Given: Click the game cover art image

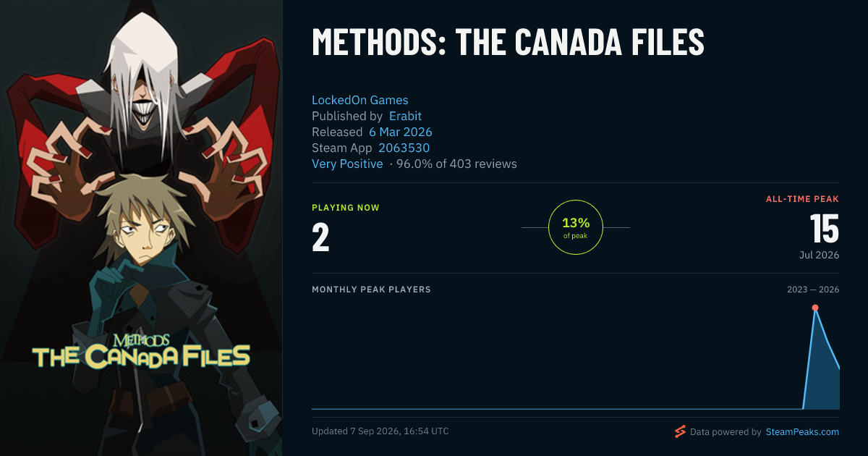Looking at the screenshot, I should click(141, 228).
